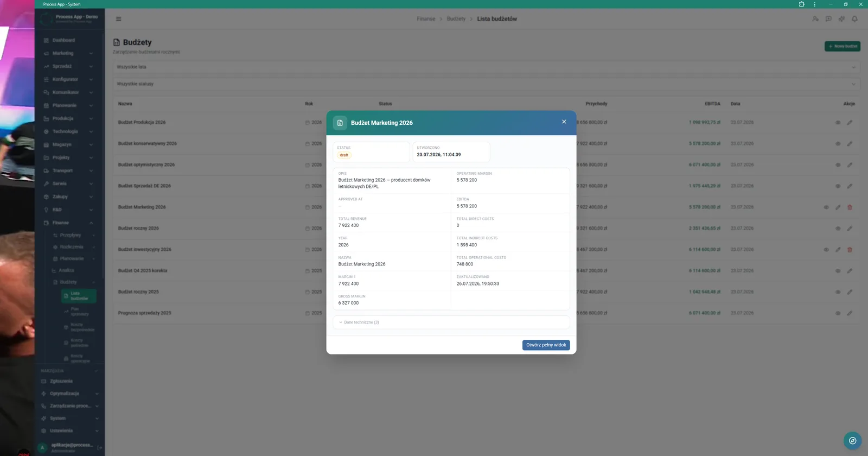Click the 'Otwórz pełny widok' button
The image size is (868, 456).
click(546, 345)
